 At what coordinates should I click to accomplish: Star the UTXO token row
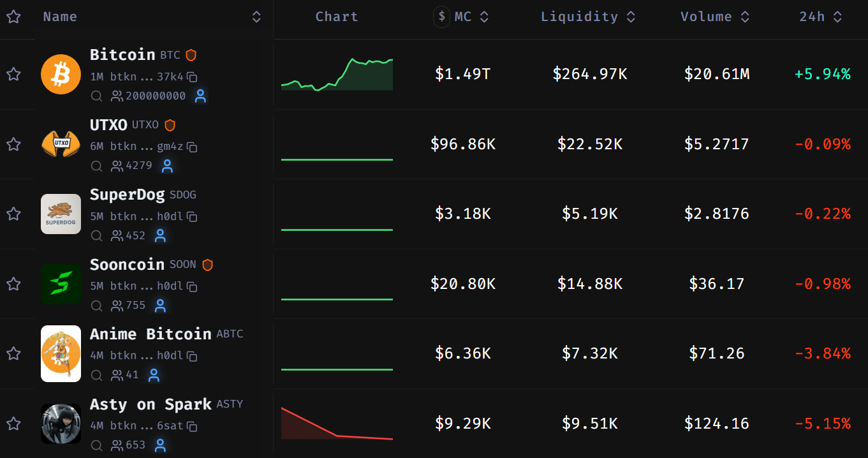13,144
